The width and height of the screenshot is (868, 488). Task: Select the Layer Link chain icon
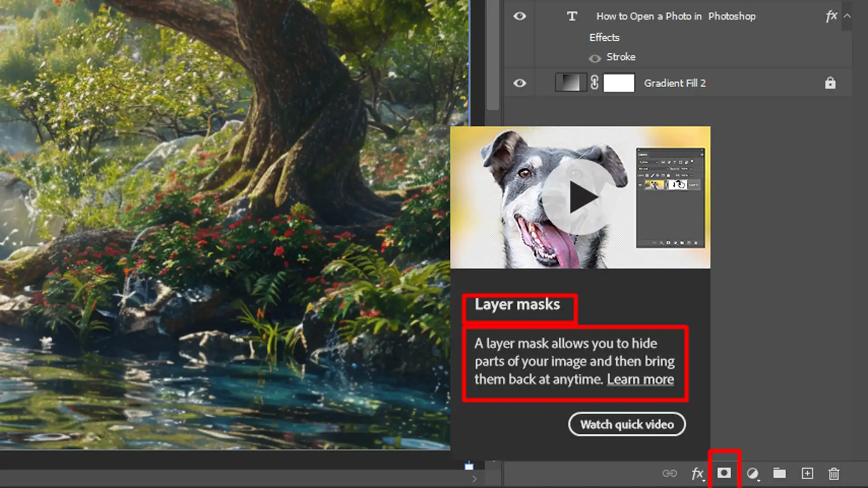point(669,473)
